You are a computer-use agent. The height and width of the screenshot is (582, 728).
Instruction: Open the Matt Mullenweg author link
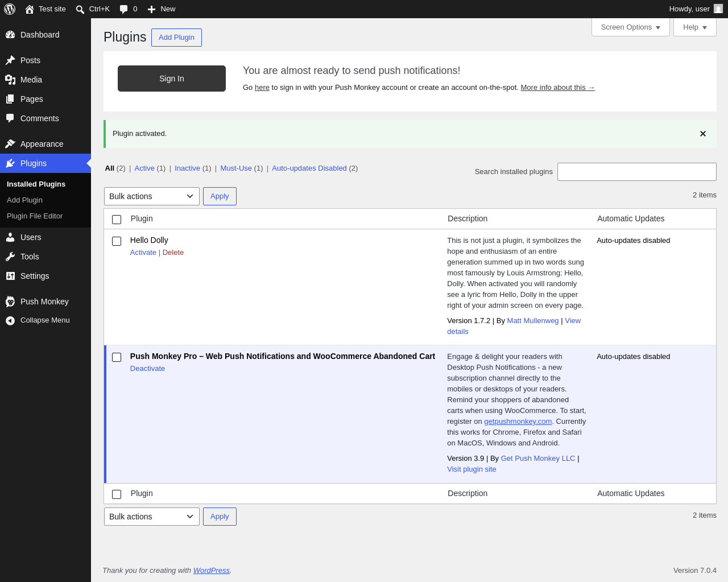(533, 321)
